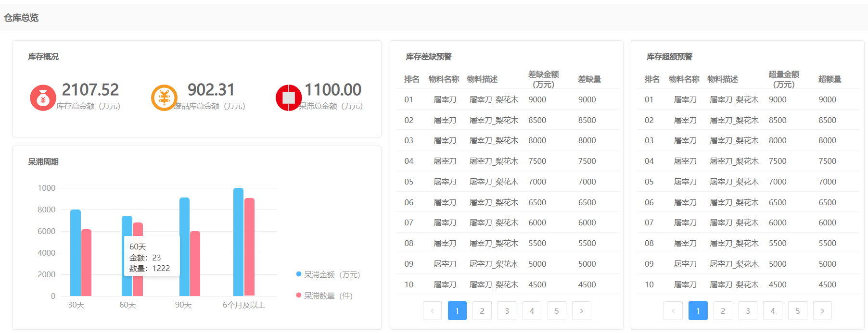Image resolution: width=868 pixels, height=333 pixels.
Task: Click 差缺金额 (万元) column header
Action: [x=543, y=79]
